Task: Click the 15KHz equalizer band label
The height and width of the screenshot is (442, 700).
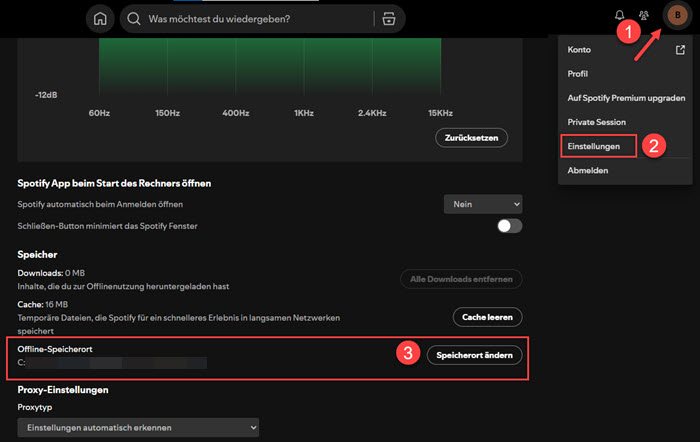Action: pos(440,113)
